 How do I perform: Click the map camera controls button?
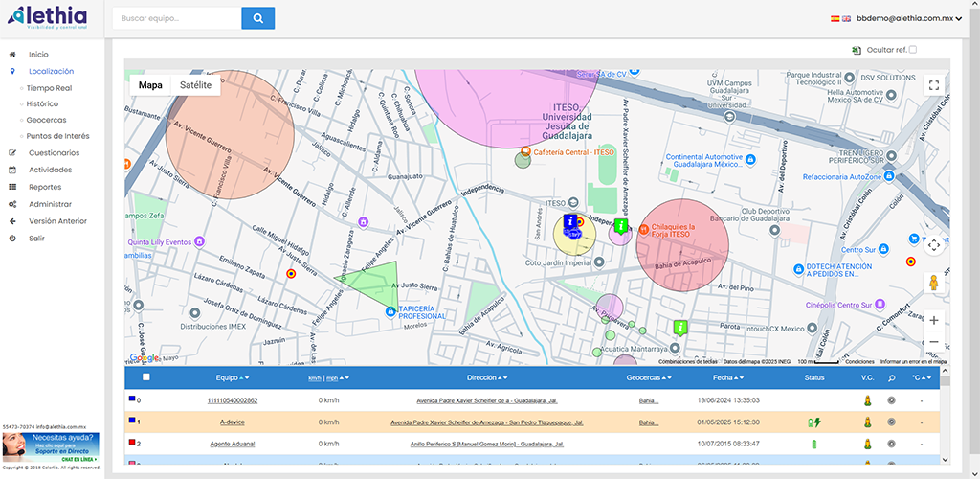[x=934, y=245]
